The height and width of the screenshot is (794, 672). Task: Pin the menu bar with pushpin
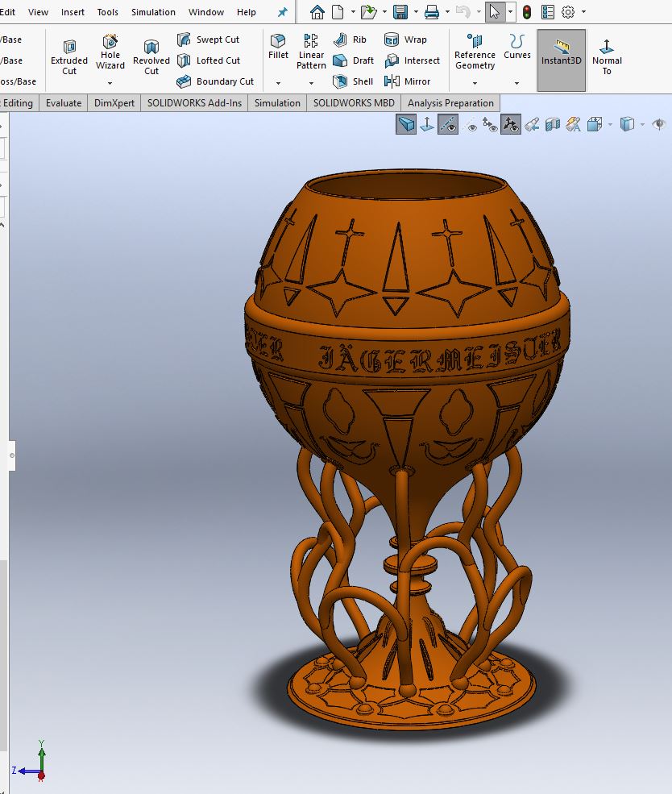pyautogui.click(x=282, y=11)
